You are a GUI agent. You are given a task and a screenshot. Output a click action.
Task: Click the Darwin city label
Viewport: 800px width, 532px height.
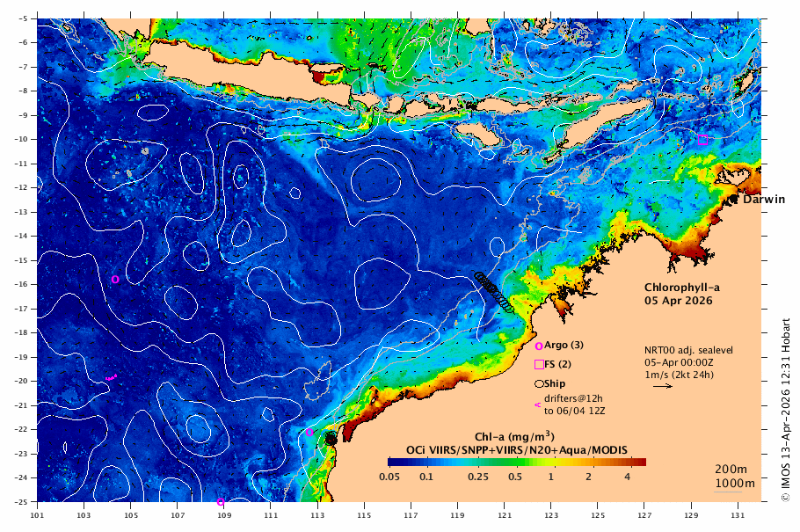click(764, 199)
